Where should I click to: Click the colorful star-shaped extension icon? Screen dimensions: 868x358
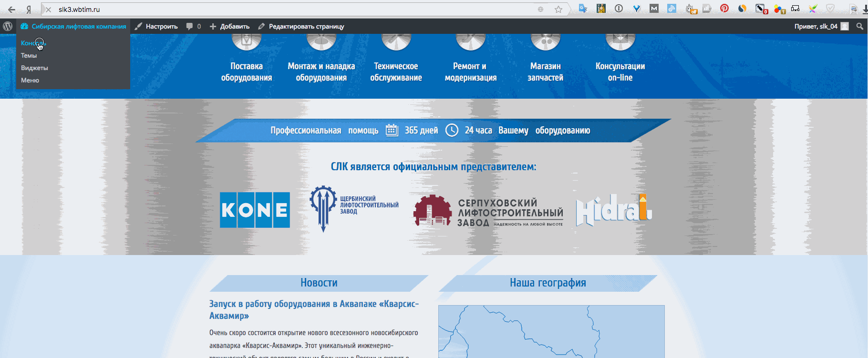813,8
